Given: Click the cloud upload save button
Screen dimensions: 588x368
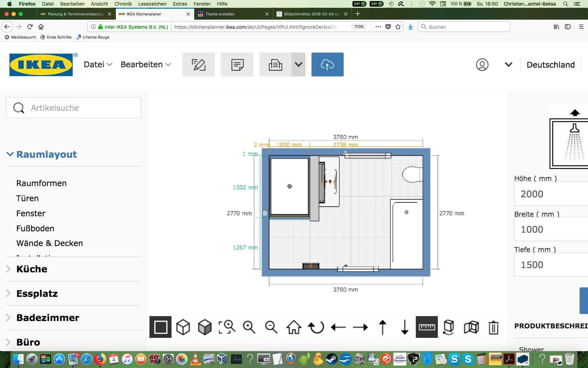Looking at the screenshot, I should pos(327,64).
